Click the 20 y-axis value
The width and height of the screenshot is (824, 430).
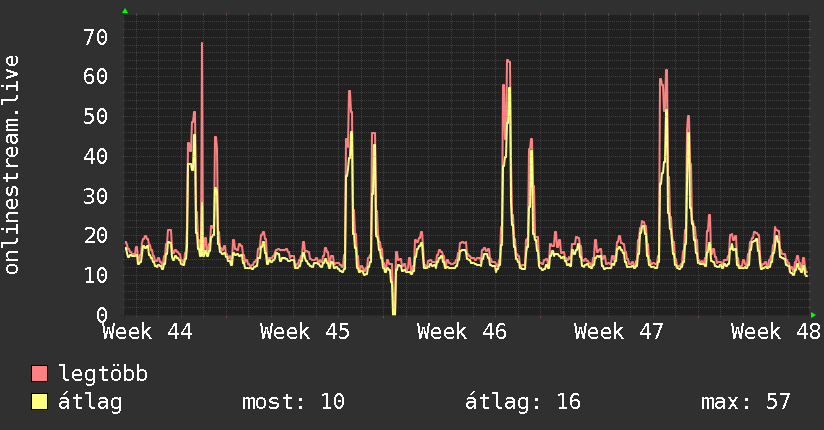pyautogui.click(x=96, y=236)
